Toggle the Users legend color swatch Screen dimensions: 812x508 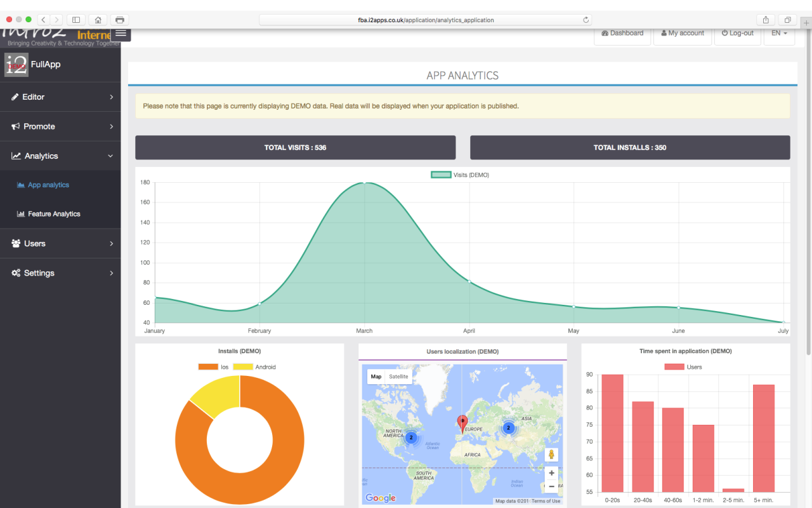pyautogui.click(x=674, y=367)
